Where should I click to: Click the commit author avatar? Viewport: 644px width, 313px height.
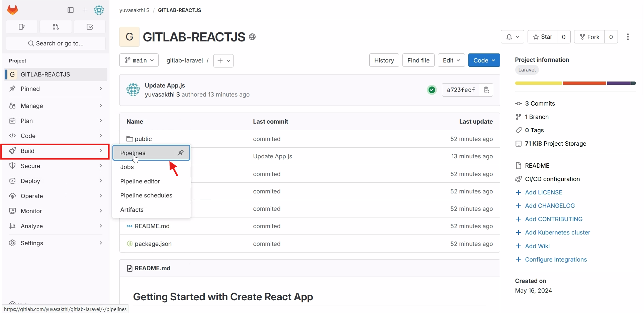tap(133, 90)
